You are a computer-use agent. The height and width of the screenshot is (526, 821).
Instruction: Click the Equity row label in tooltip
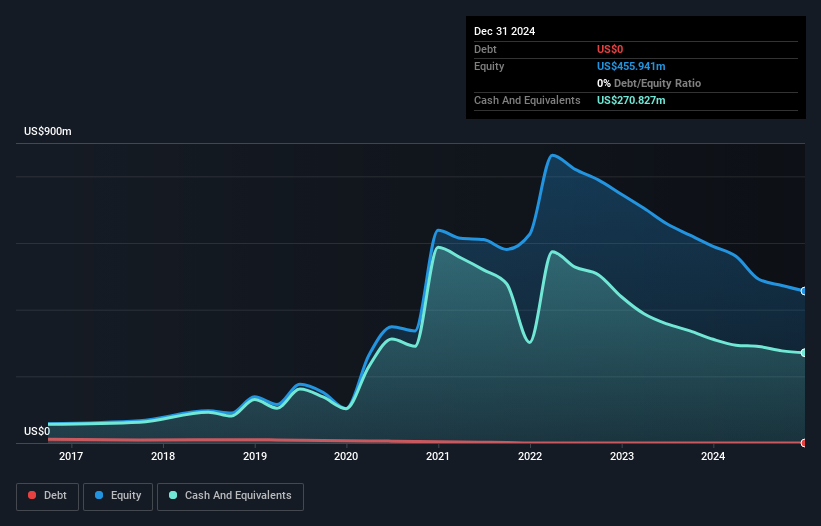click(489, 66)
